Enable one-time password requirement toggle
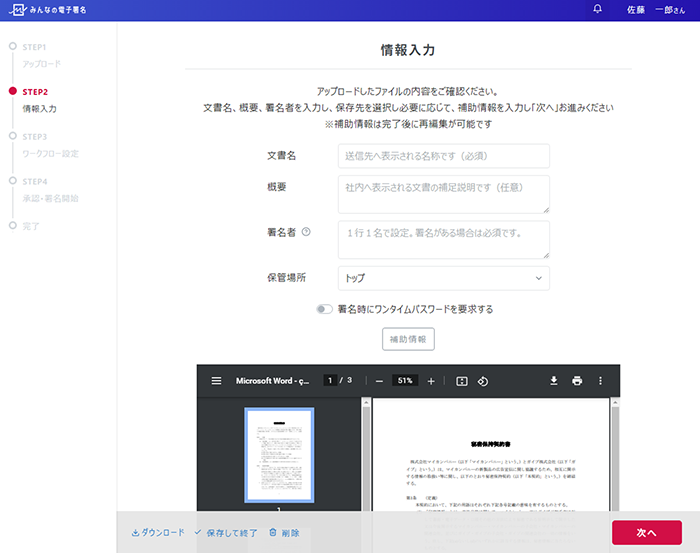Image resolution: width=700 pixels, height=553 pixels. pos(324,310)
